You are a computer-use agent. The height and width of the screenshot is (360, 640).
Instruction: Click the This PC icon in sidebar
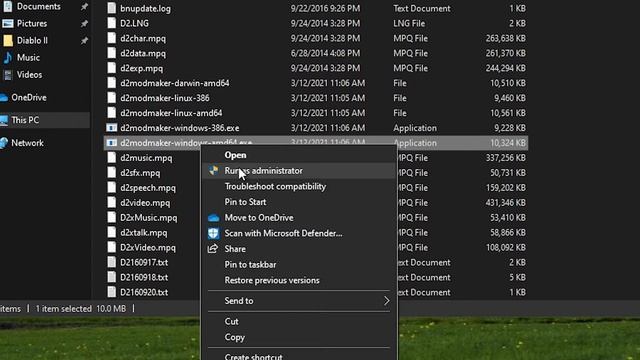(4, 120)
